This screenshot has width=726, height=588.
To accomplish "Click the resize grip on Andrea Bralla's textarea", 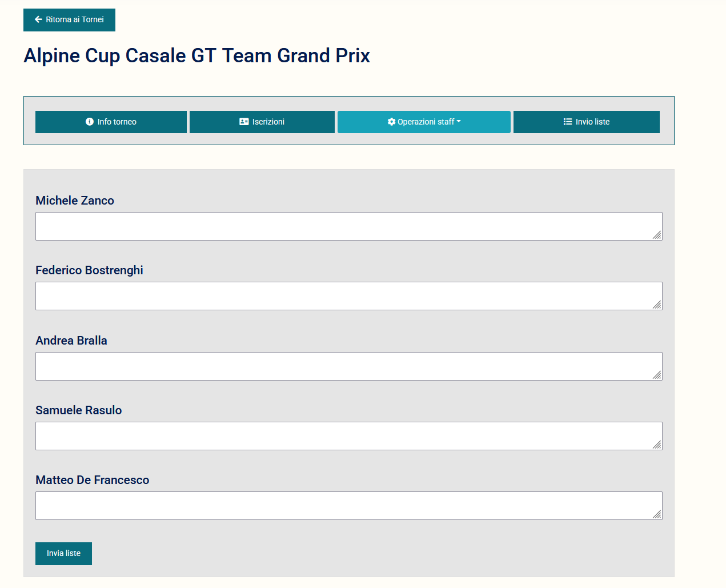I will 657,375.
